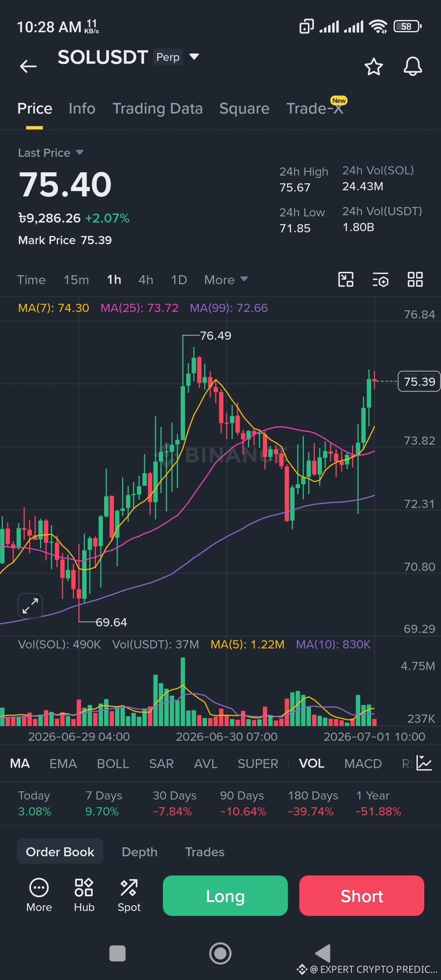Open chart settings list icon
Screen dimensions: 441x980
(x=381, y=280)
